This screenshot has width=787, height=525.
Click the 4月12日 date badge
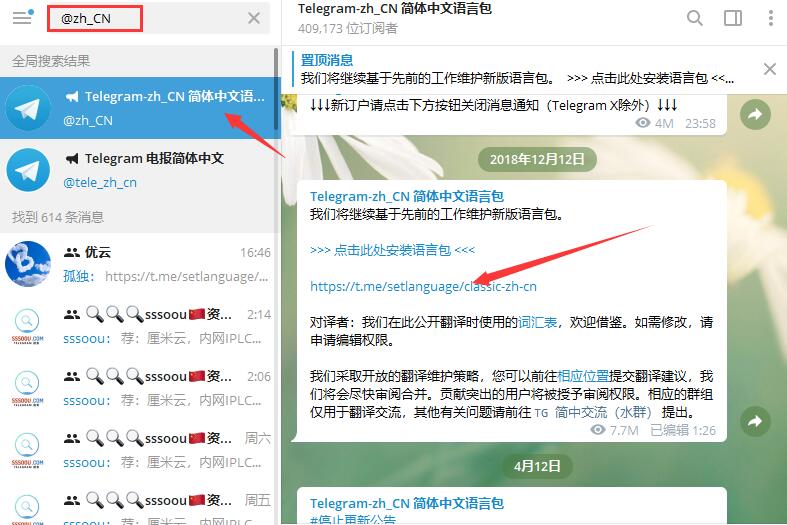[537, 466]
